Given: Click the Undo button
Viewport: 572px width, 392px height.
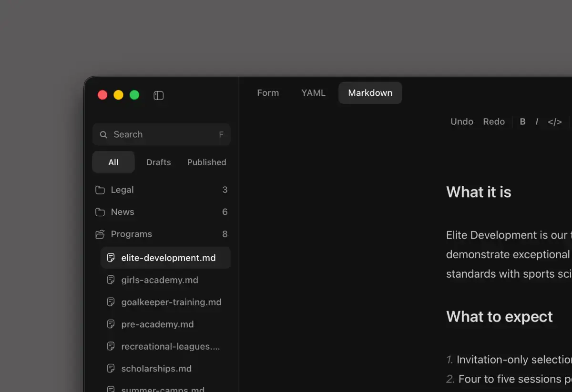Looking at the screenshot, I should (x=462, y=121).
